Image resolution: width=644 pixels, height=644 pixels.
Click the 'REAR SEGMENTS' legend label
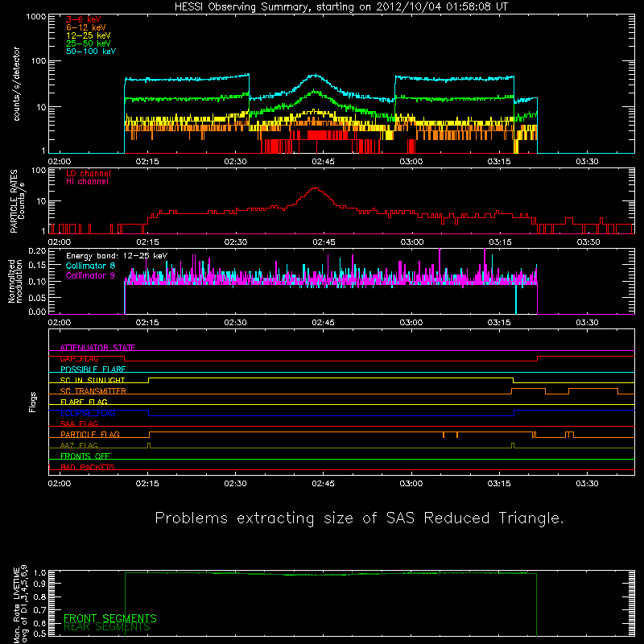coord(107,627)
